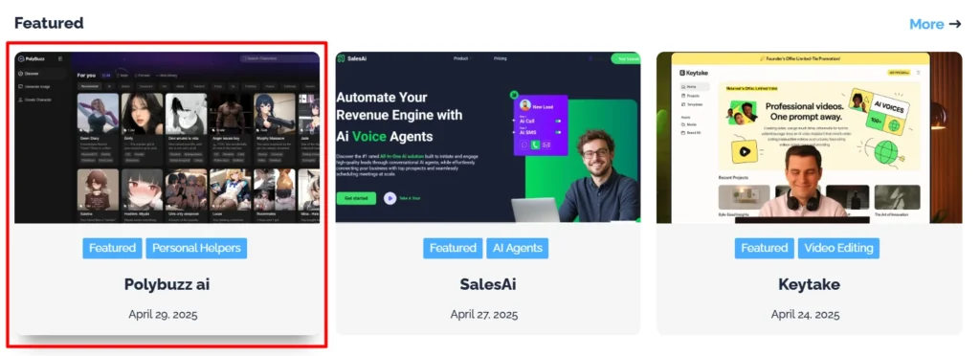Click the Keytake logo in the preview

(694, 73)
